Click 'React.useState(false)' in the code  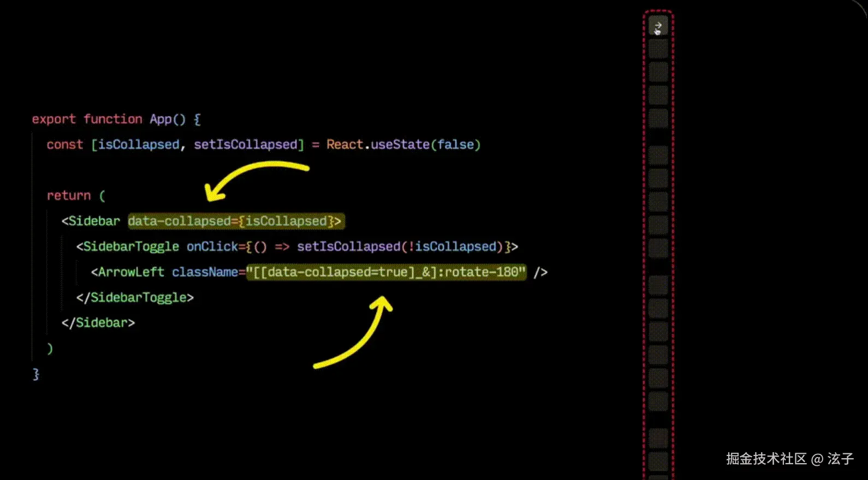[x=403, y=145]
